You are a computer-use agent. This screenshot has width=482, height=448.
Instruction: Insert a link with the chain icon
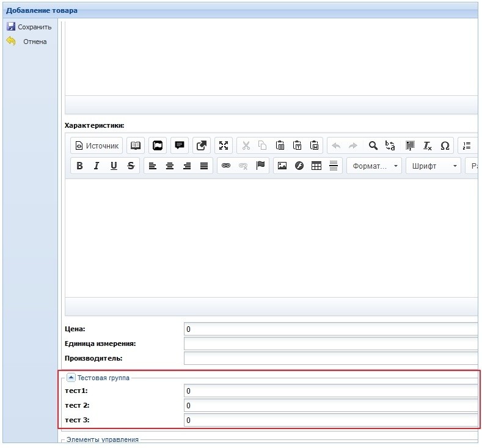point(226,166)
